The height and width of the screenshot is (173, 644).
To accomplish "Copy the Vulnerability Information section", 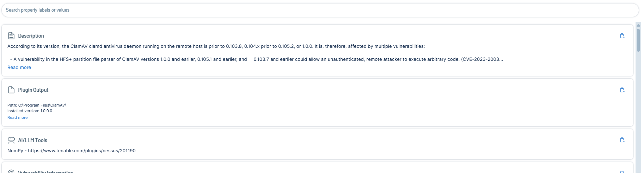I will [622, 172].
